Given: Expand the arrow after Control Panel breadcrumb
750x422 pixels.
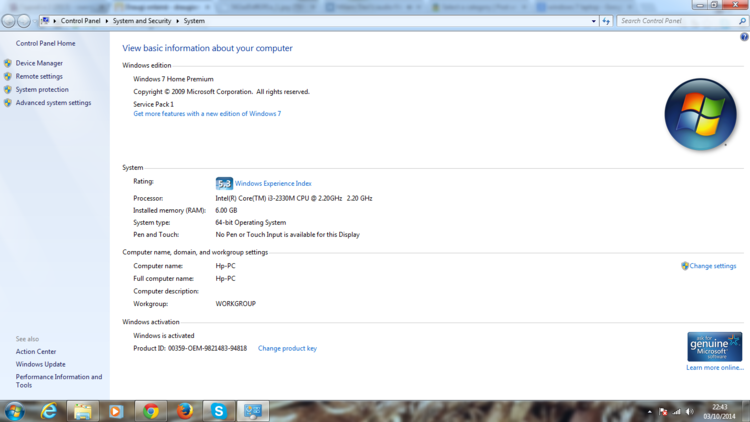Looking at the screenshot, I should [x=107, y=21].
